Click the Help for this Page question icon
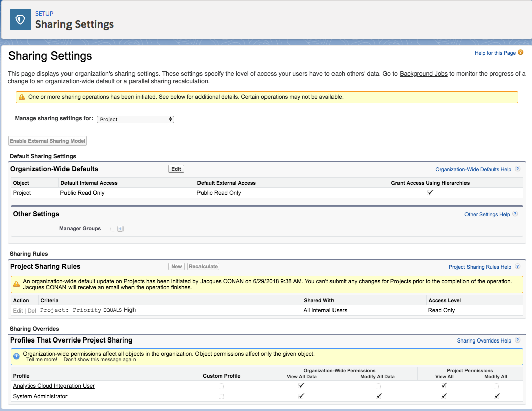The image size is (532, 411). point(521,53)
